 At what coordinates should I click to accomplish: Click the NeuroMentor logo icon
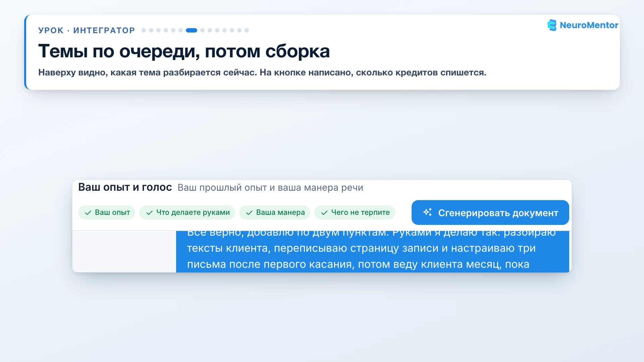click(552, 25)
